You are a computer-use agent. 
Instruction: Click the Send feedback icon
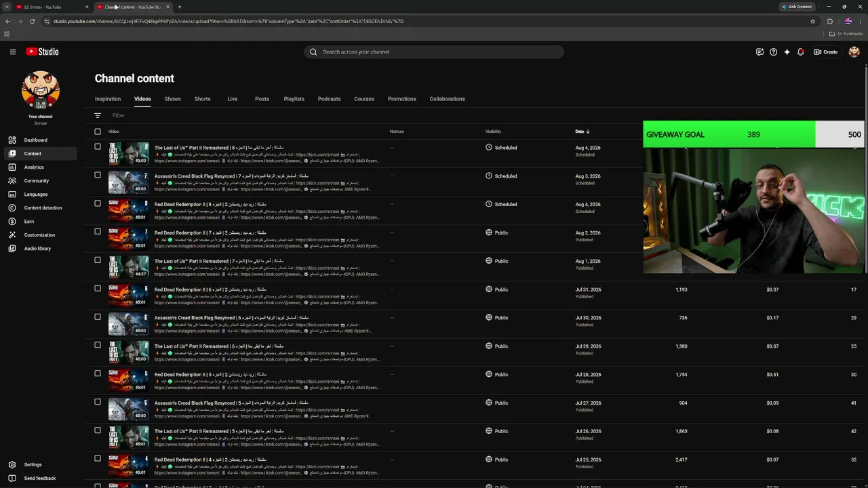(12, 479)
